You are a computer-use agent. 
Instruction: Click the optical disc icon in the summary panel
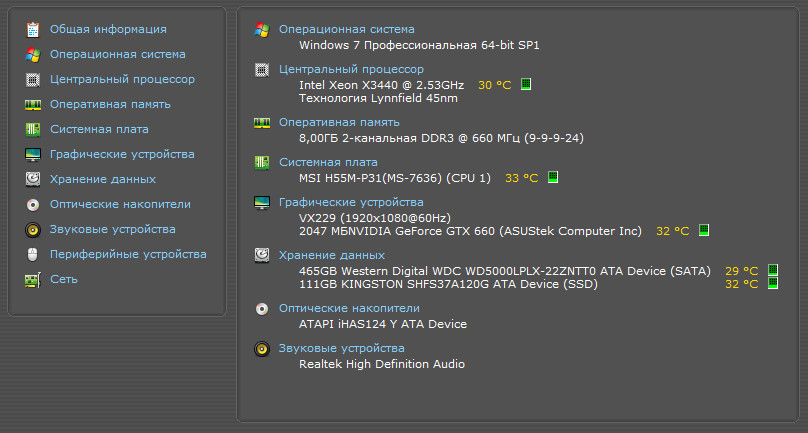click(x=262, y=309)
